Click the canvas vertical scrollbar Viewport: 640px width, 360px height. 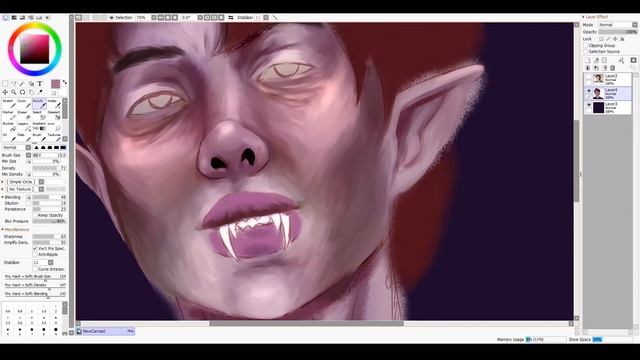[576, 161]
